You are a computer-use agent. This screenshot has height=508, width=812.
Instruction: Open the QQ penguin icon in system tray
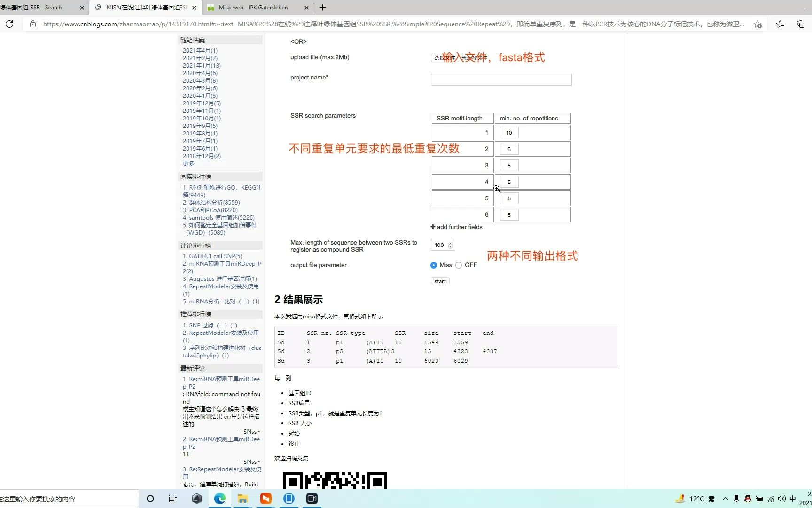748,498
